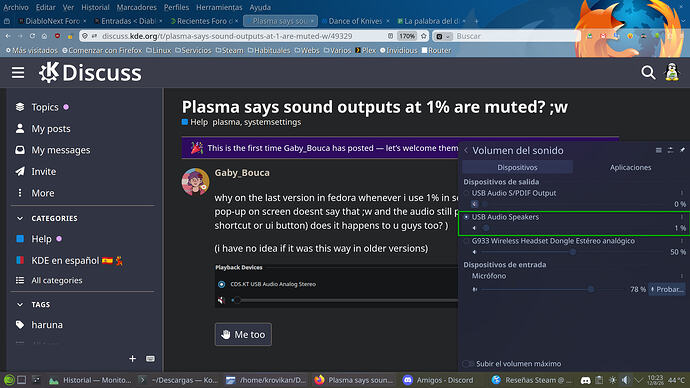The width and height of the screenshot is (690, 388).
Task: Open S/PDIF Output device options menu
Action: pyautogui.click(x=682, y=193)
